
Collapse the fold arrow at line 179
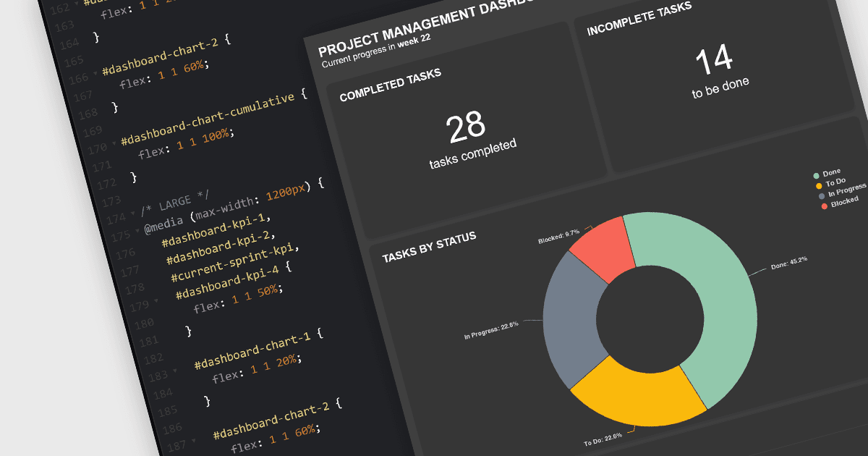click(x=156, y=301)
